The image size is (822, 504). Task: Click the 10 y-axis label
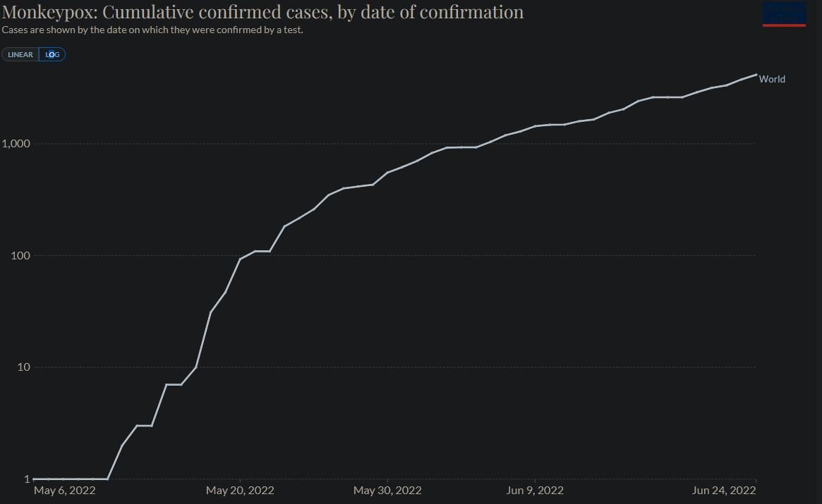click(23, 367)
